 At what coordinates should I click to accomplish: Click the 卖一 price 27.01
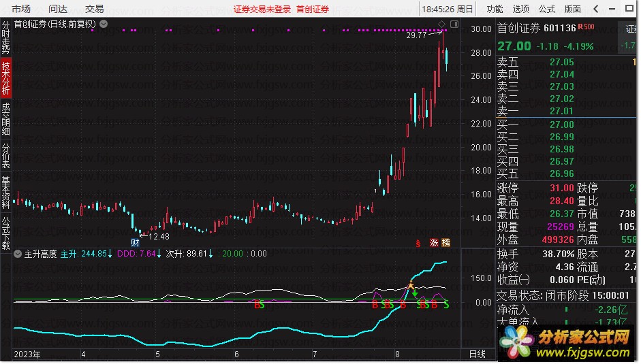(x=562, y=111)
